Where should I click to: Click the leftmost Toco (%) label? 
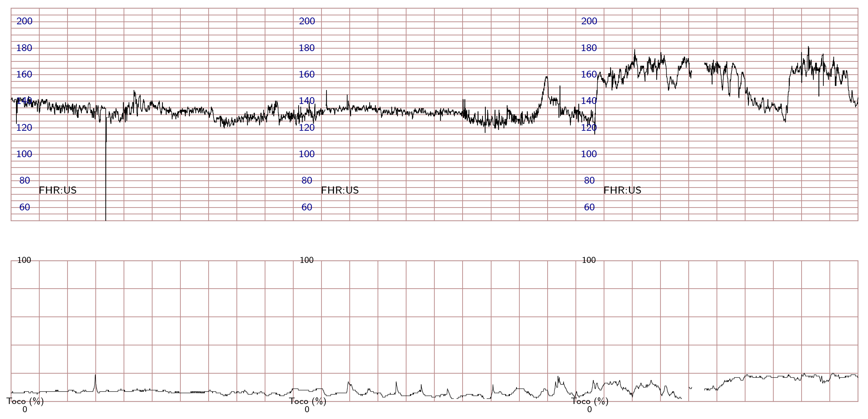coord(25,401)
